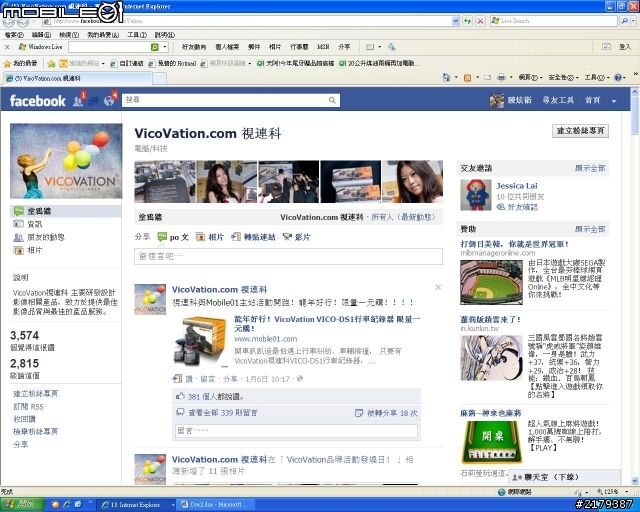Click the IE Home icon
Viewport: 640px width, 512px height.
[x=446, y=77]
